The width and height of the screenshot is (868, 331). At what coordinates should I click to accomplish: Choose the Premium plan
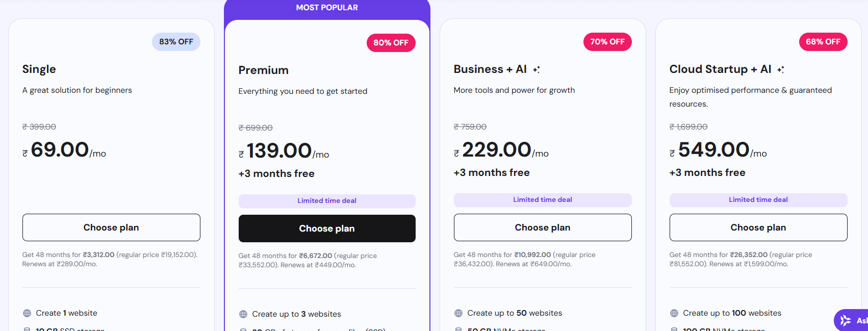(326, 228)
